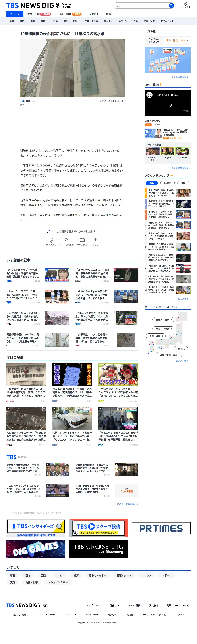The image size is (197, 644).
Task: Click the 暮らし・マネー category chip at bottom
Action: (x=97, y=575)
